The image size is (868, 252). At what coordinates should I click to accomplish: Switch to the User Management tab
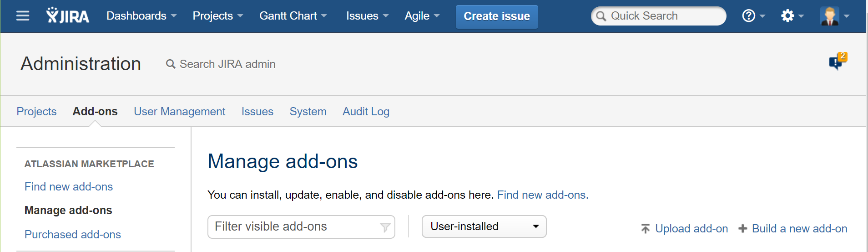pyautogui.click(x=179, y=112)
